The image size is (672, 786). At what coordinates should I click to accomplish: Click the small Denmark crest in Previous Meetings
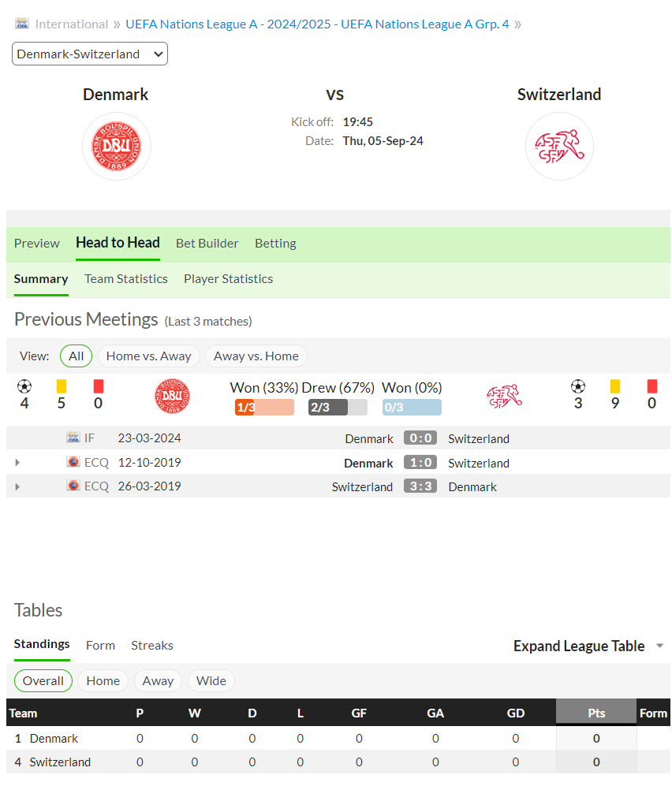(x=172, y=396)
